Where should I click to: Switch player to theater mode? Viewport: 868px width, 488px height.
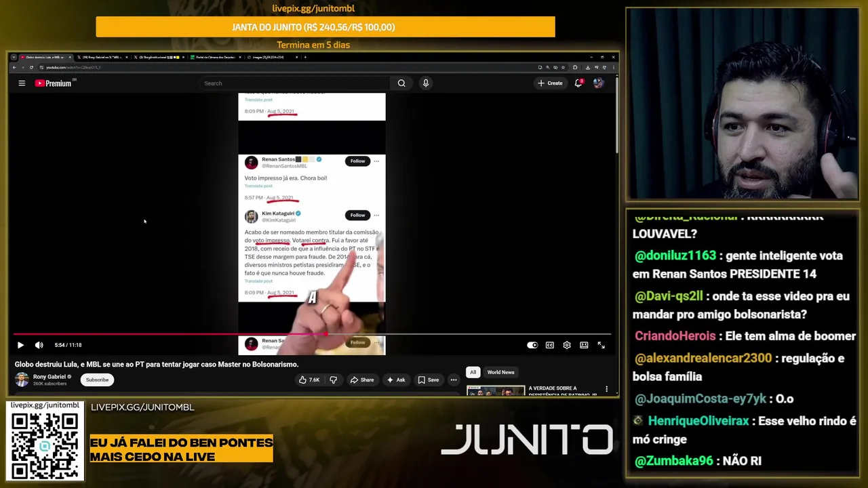tap(584, 345)
